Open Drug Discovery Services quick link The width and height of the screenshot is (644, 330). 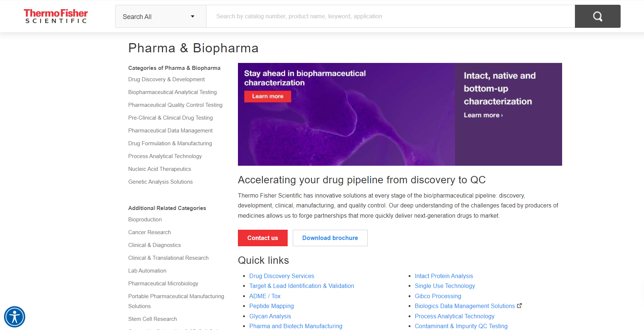point(282,276)
